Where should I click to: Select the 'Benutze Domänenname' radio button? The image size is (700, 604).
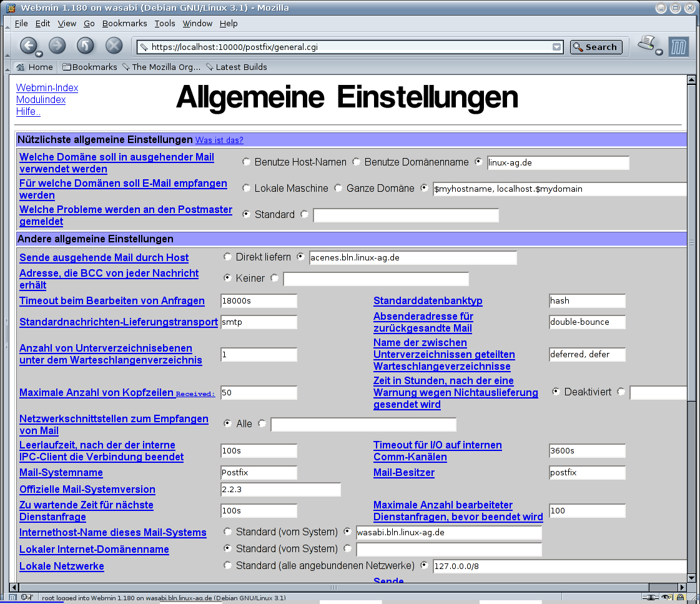(356, 162)
